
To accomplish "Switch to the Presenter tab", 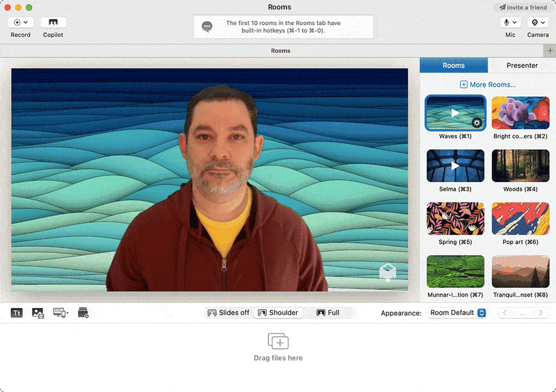I will (522, 65).
